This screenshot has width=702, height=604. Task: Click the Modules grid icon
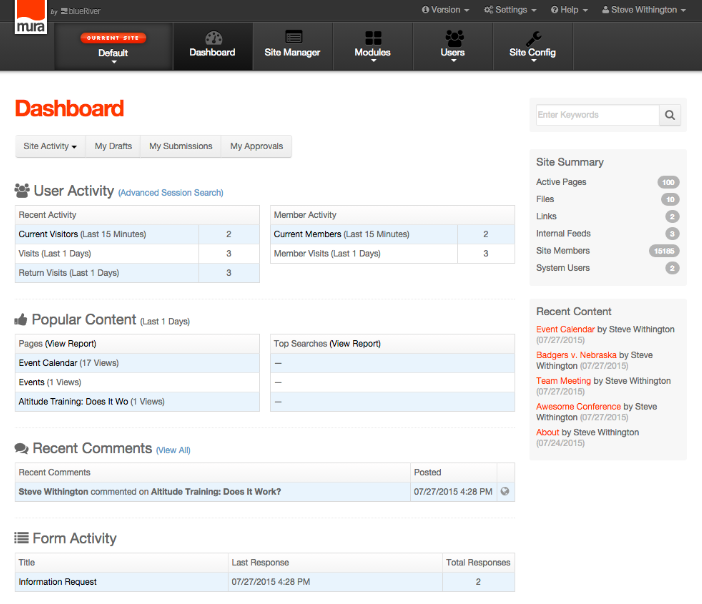pyautogui.click(x=373, y=38)
